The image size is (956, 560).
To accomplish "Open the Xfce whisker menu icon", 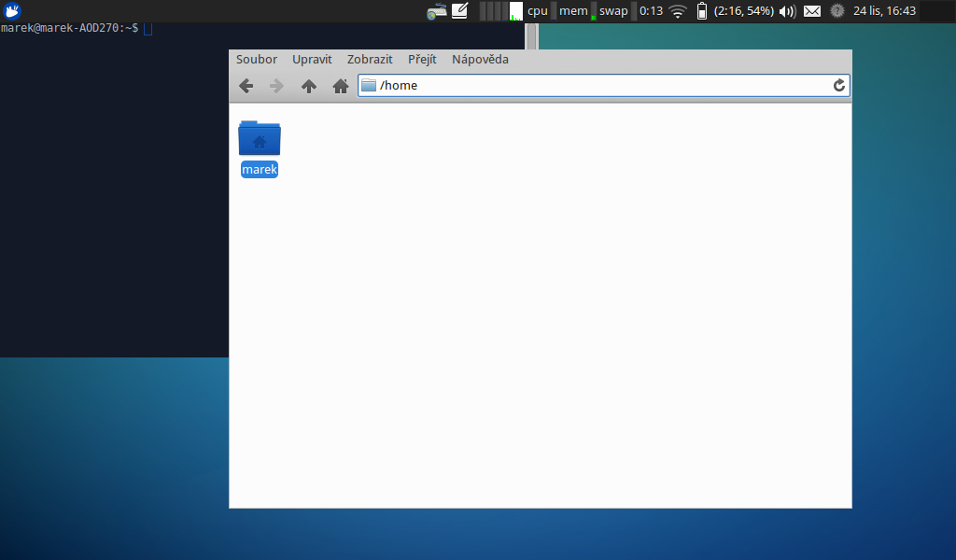I will click(13, 11).
